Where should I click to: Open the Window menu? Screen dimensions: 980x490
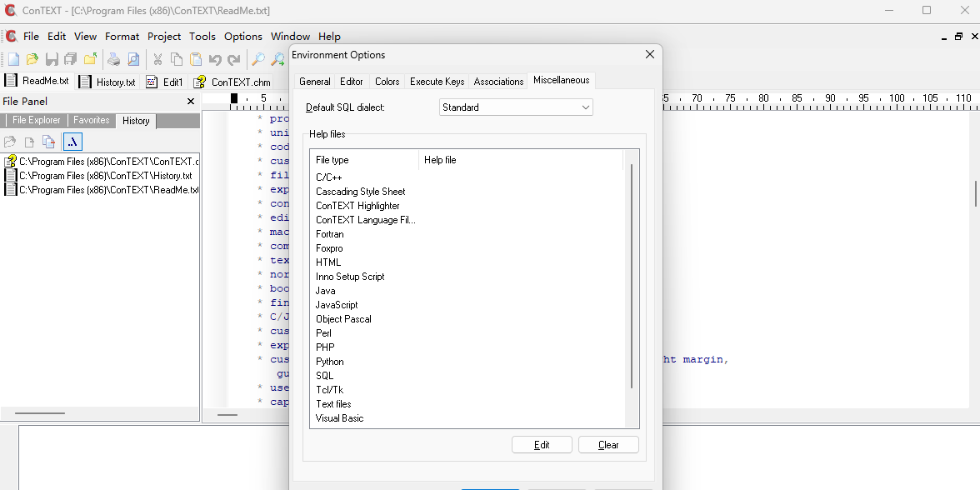(290, 37)
